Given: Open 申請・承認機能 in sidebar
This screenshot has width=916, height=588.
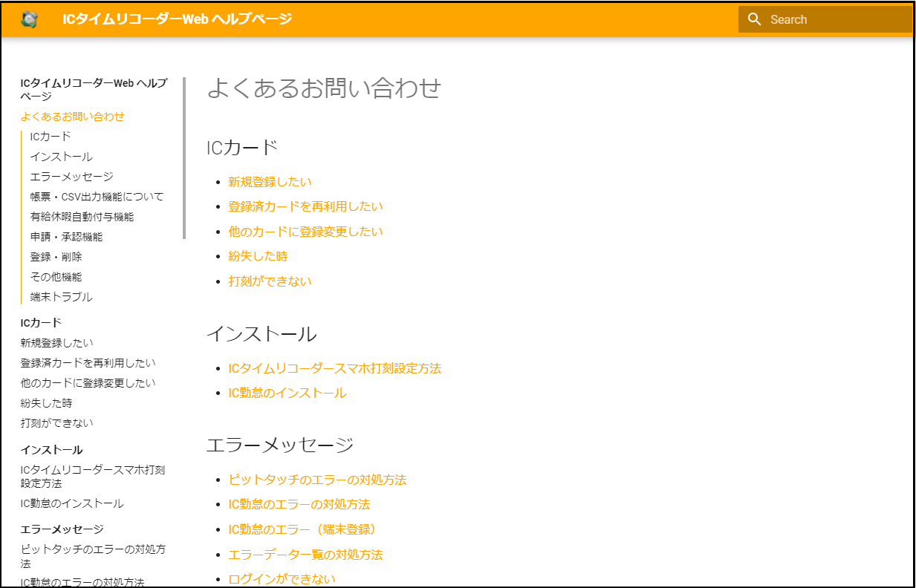Looking at the screenshot, I should 67,237.
